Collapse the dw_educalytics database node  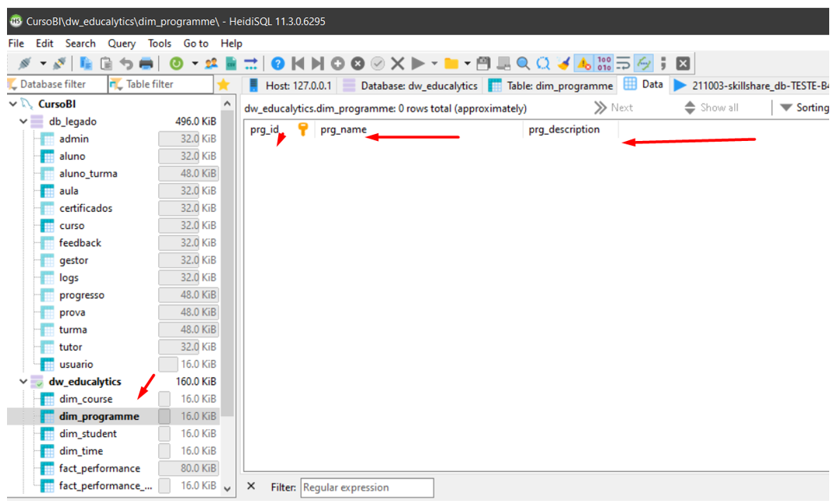[x=23, y=382]
